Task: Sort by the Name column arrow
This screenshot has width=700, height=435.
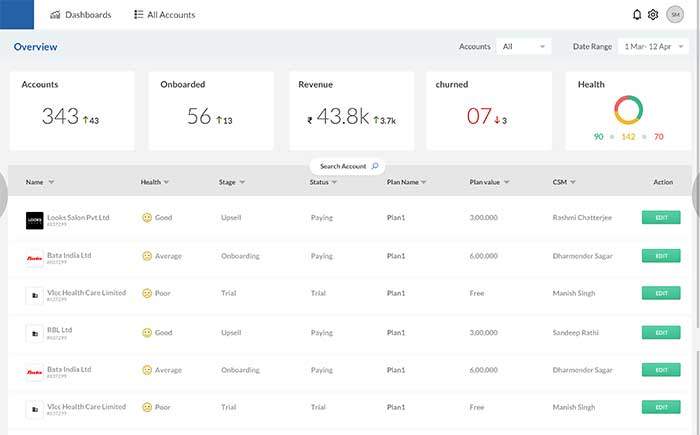Action: [51, 182]
